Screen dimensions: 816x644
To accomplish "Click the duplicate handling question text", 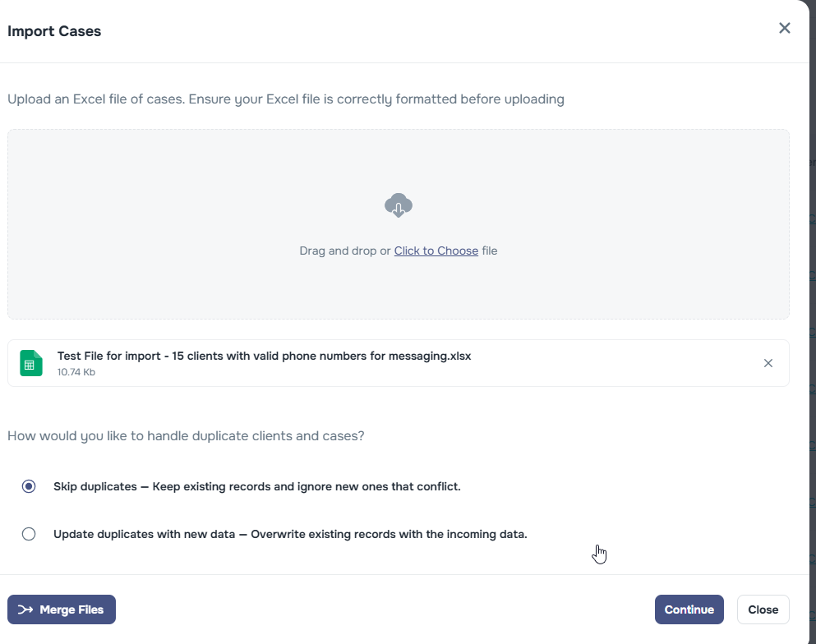I will point(186,435).
